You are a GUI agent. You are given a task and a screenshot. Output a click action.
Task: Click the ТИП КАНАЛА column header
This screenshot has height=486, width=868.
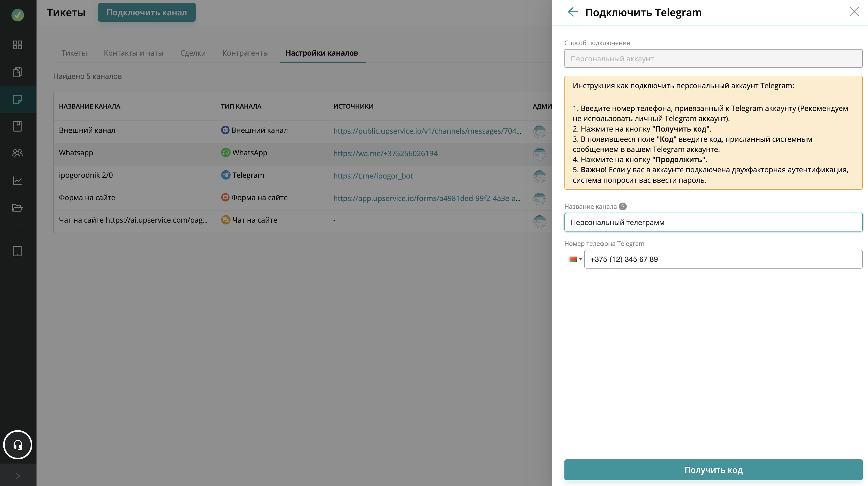point(241,106)
